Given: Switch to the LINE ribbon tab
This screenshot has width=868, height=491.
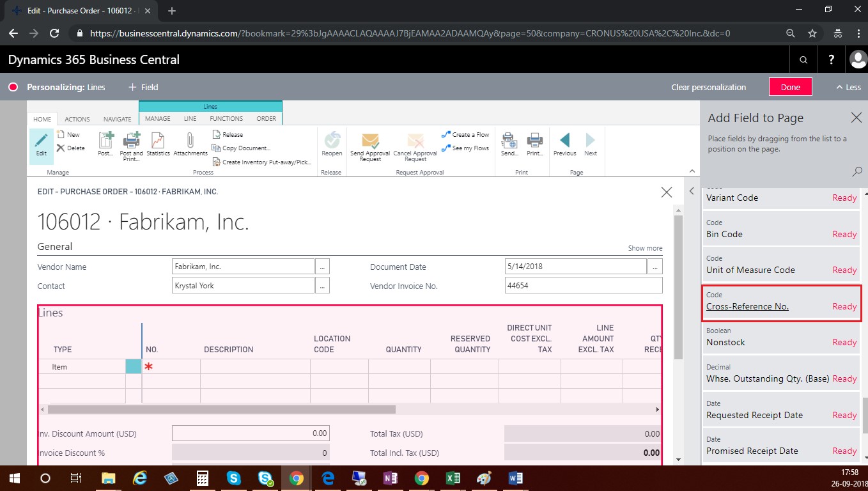Looking at the screenshot, I should [190, 118].
